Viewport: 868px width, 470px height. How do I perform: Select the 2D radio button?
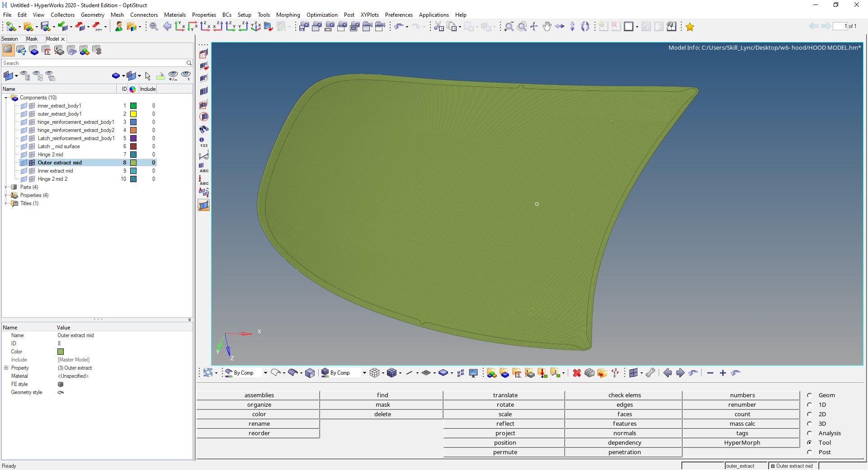click(x=810, y=414)
